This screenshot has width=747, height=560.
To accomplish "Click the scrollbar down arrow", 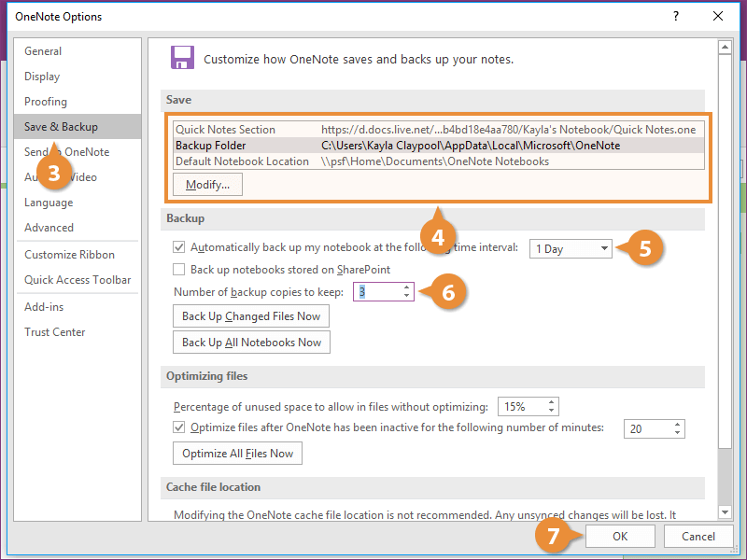I will point(724,511).
